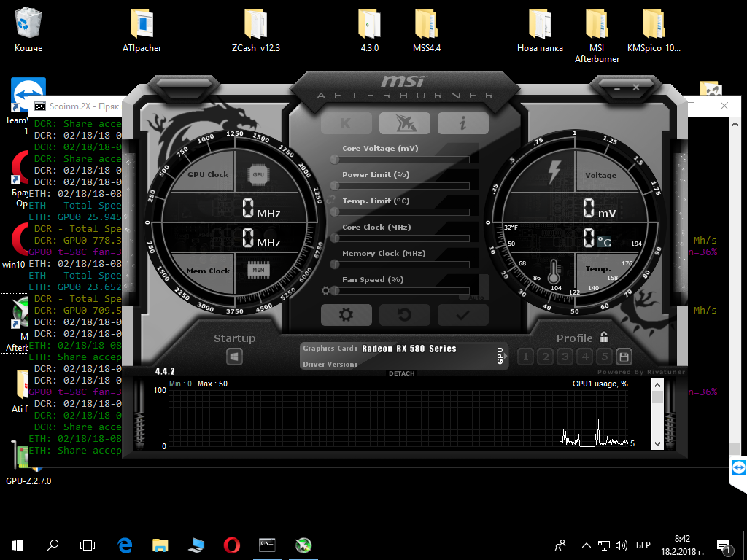Select profile slot 3
The height and width of the screenshot is (560, 747).
[x=565, y=357]
